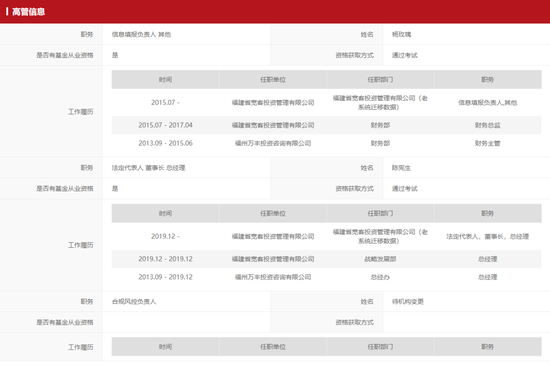Screen dimensions: 550x372
Task: Click the 任职单位 column header in the first work history table
Action: 273,80
